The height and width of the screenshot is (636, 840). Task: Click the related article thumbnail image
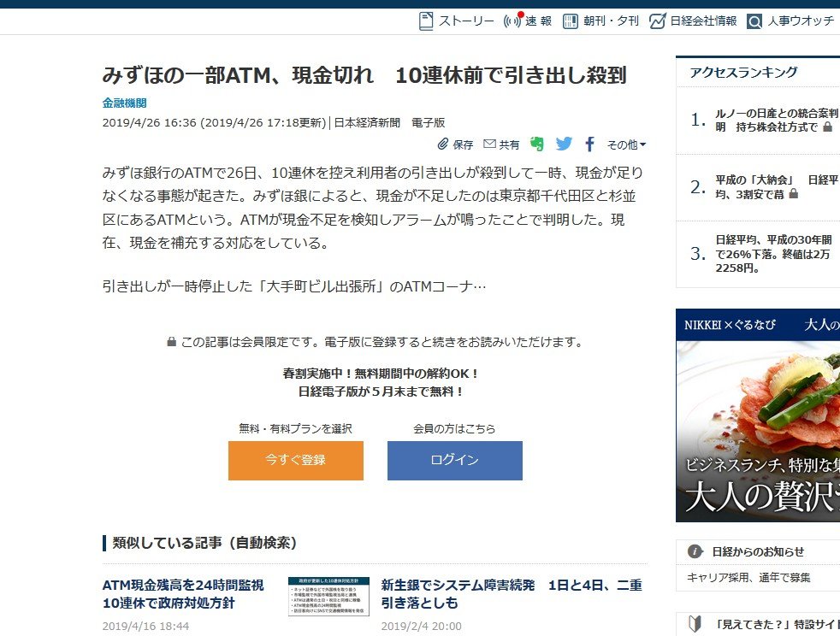(328, 596)
